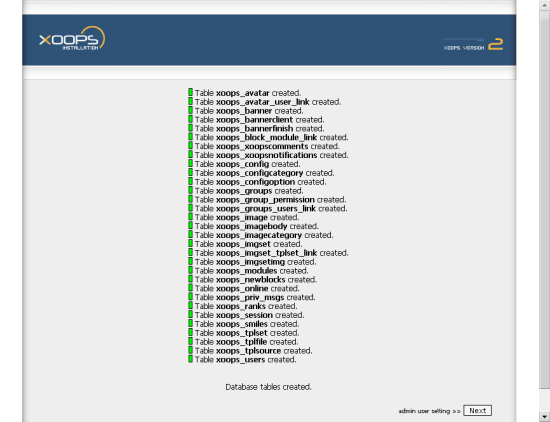
Task: Click green status icon beside xoops_imgset created
Action: click(x=190, y=243)
